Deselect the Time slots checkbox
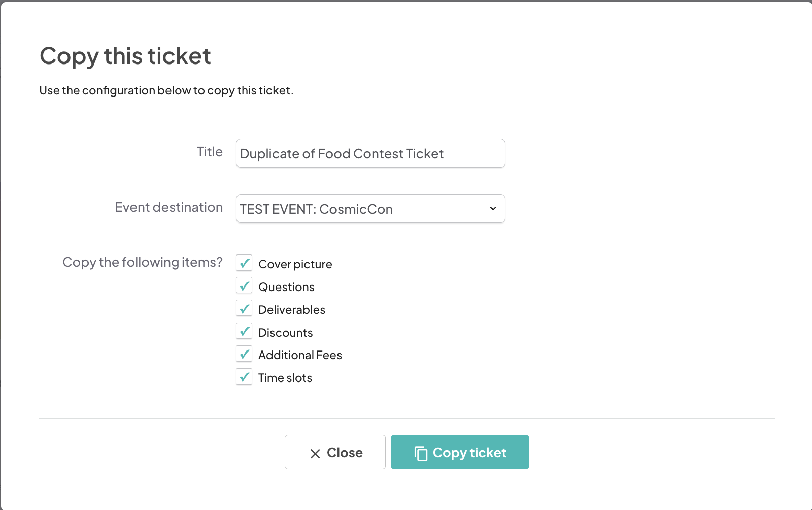The height and width of the screenshot is (510, 812). (x=244, y=377)
